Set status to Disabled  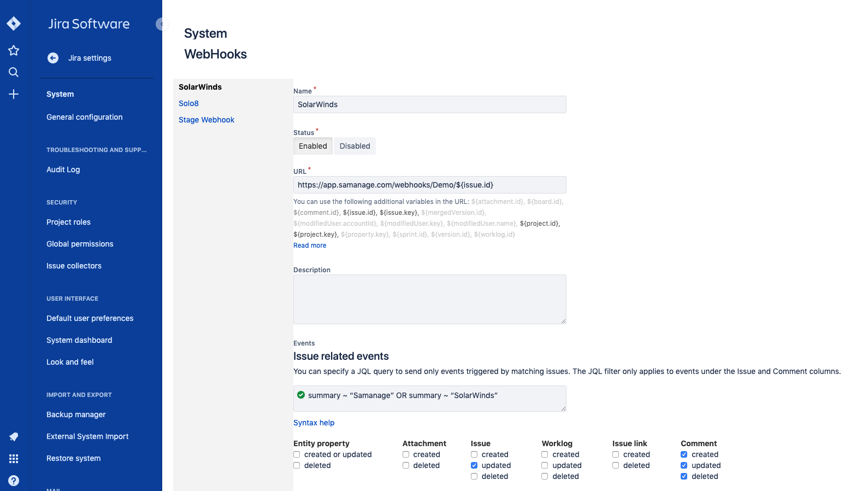point(355,146)
